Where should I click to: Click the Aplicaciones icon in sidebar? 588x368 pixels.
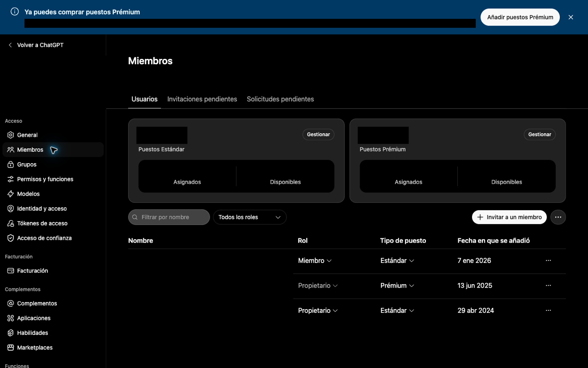10,318
